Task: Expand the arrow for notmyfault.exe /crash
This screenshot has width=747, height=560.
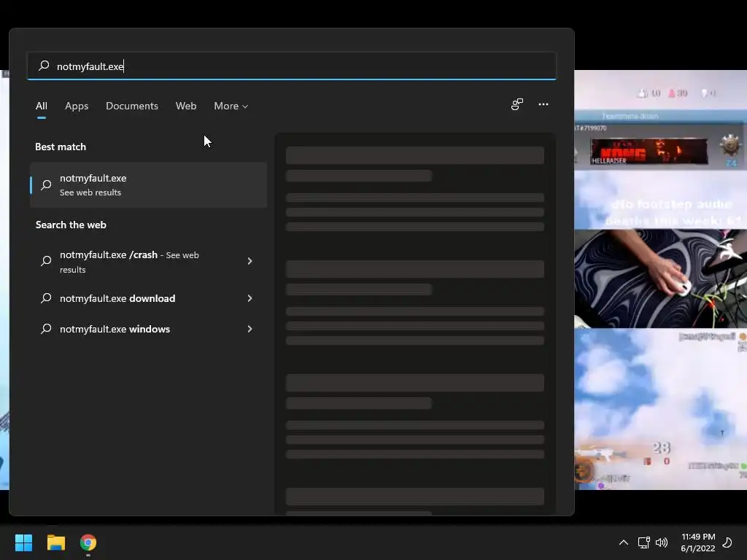Action: [249, 261]
